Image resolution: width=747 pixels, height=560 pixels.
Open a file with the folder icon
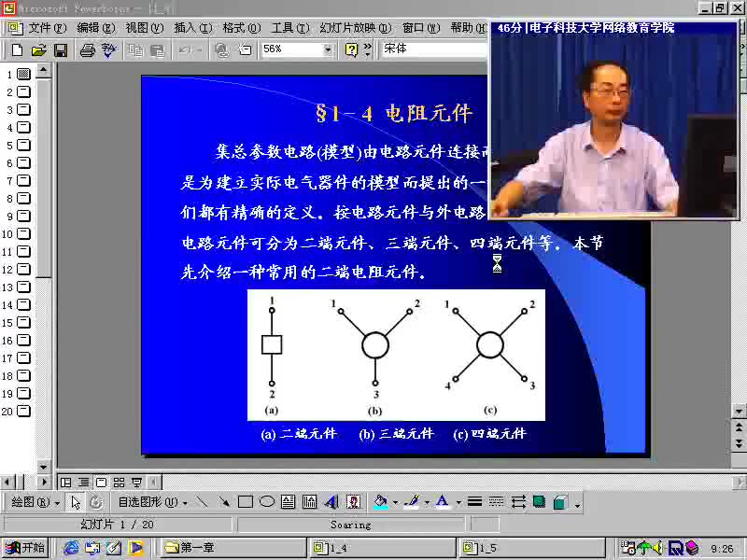point(38,50)
